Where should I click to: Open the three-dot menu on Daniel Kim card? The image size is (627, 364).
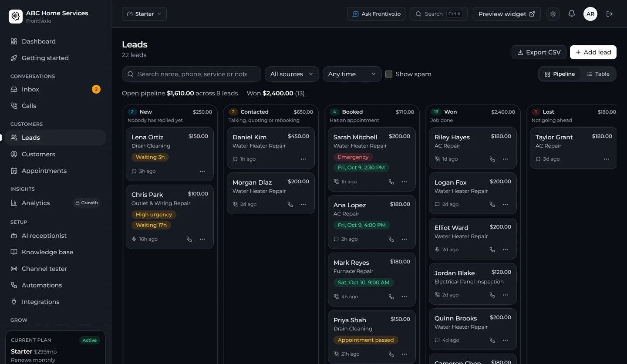pos(303,159)
